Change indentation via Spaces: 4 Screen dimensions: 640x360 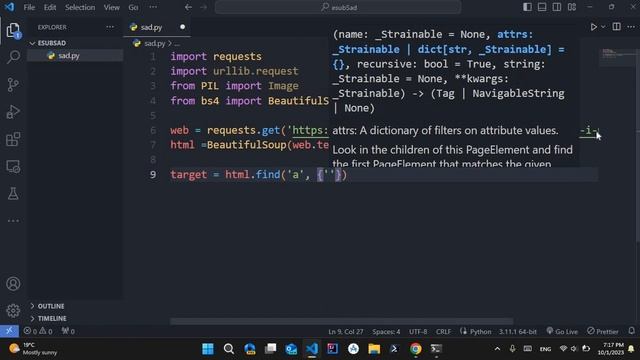tap(386, 332)
